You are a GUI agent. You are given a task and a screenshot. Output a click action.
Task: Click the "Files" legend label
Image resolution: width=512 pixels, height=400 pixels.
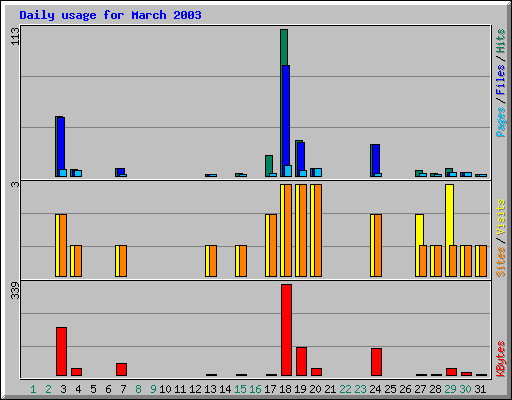500,80
